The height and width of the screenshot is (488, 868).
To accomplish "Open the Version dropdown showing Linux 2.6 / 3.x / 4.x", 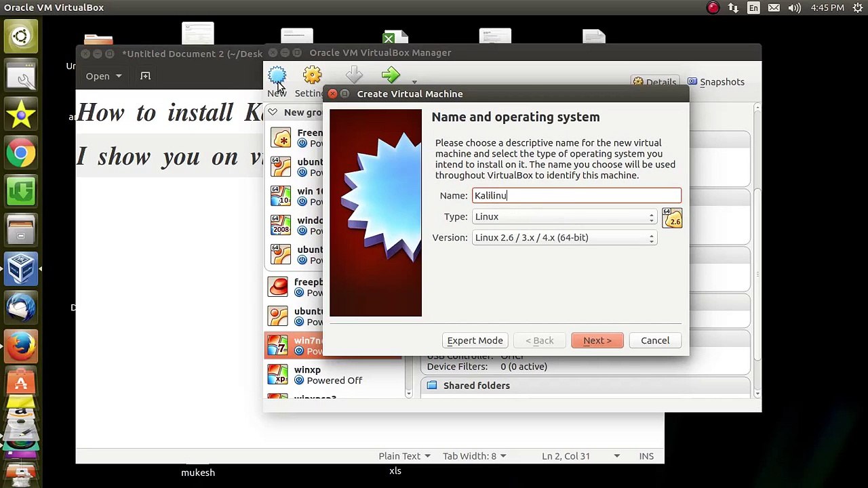I will [564, 238].
